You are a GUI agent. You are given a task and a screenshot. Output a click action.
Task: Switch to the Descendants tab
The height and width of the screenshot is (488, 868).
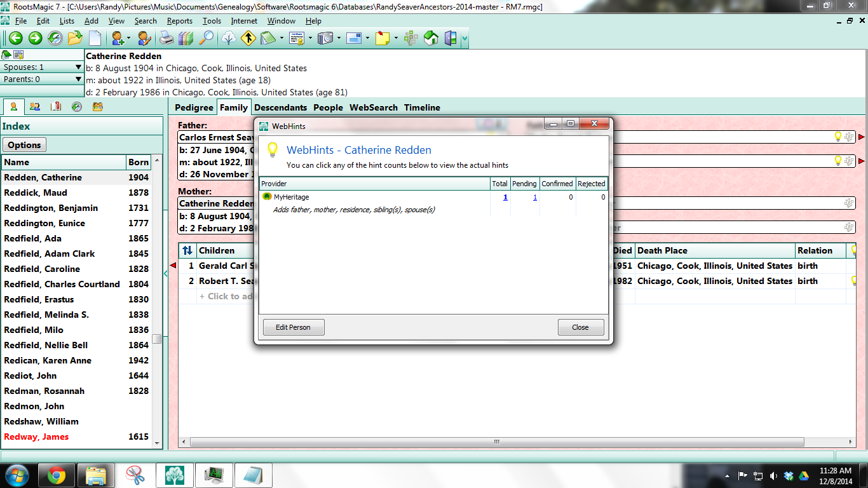(280, 107)
